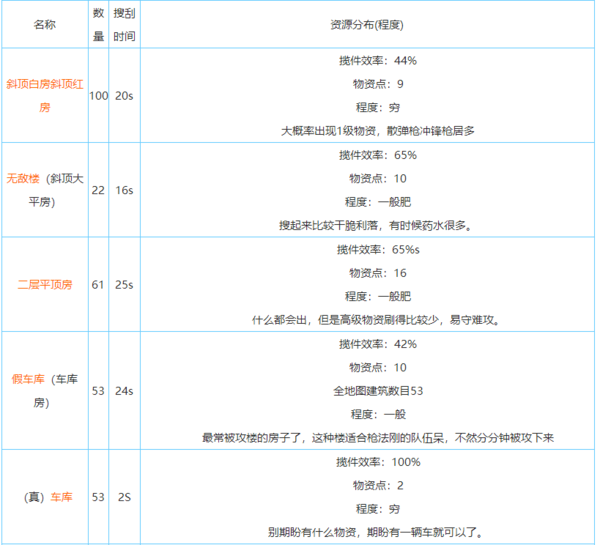Select the 名称 column header
The height and width of the screenshot is (545, 600).
[x=45, y=24]
